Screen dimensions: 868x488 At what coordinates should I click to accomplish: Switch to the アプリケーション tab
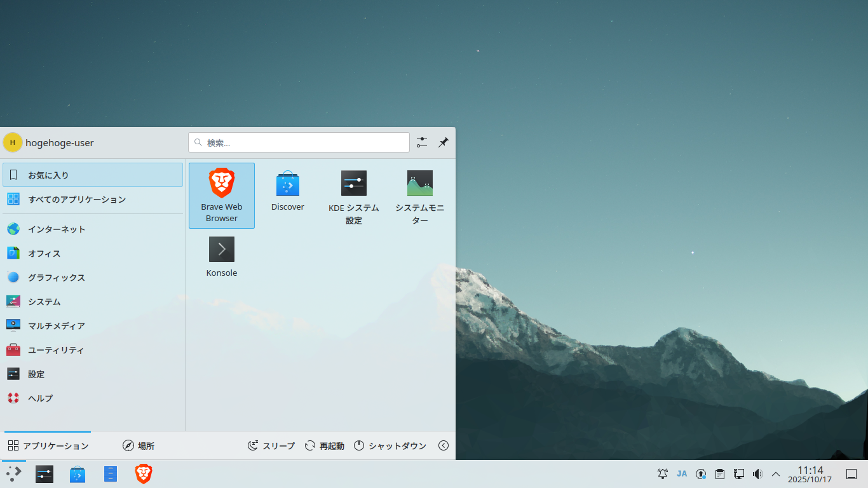(x=48, y=445)
